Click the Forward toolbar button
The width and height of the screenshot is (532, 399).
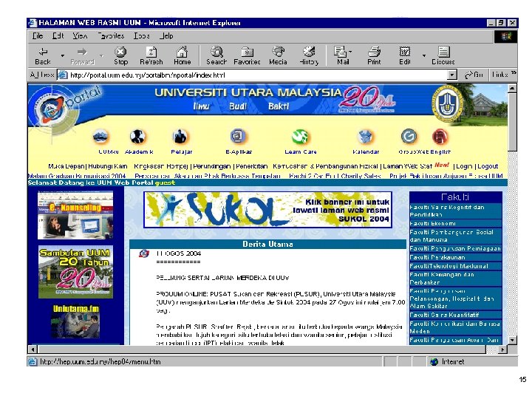click(x=82, y=56)
